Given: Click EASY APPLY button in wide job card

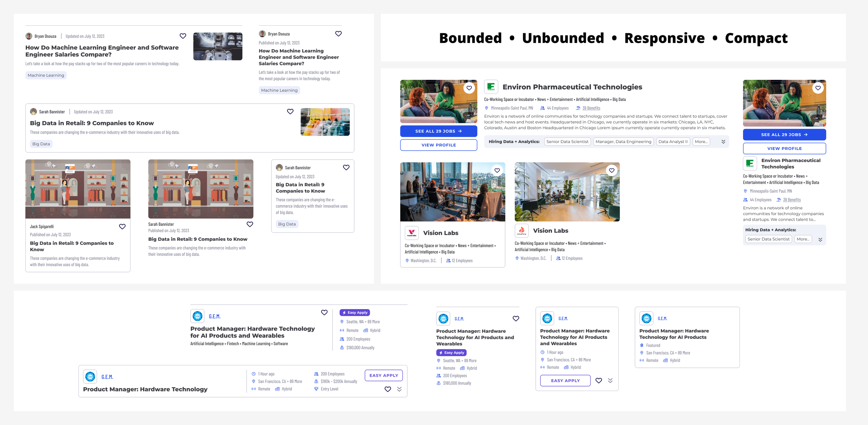Looking at the screenshot, I should (x=383, y=375).
